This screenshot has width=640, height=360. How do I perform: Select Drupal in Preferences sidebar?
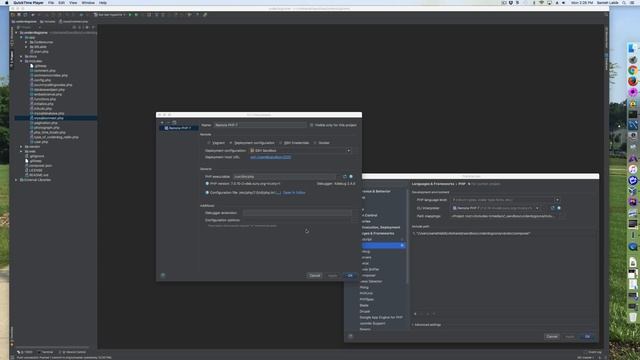[x=365, y=311]
